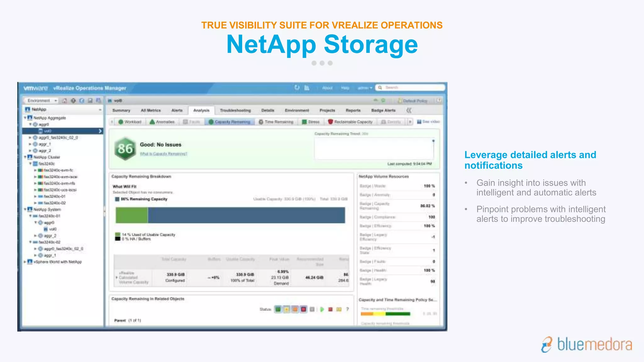Click the time remaining thresholds color bar
The height and width of the screenshot is (362, 644).
(386, 314)
